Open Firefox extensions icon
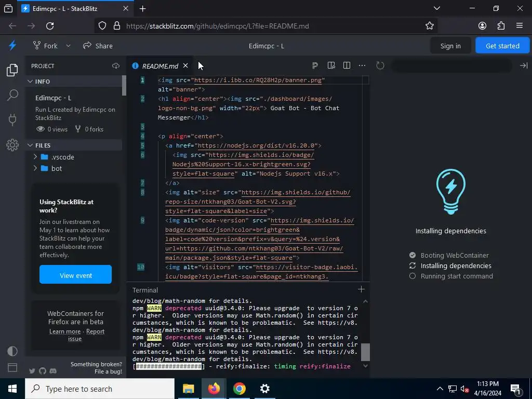532x399 pixels. pyautogui.click(x=501, y=26)
